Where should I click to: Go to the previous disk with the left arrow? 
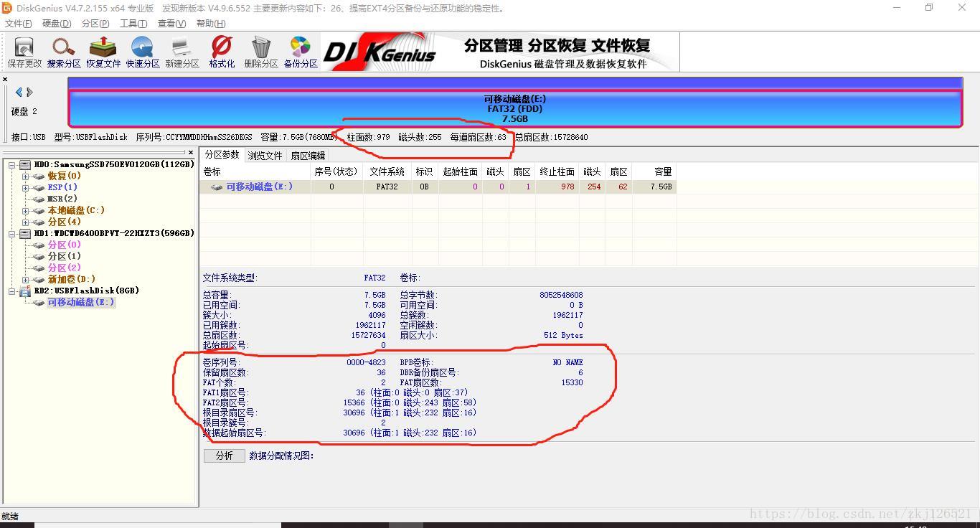point(19,92)
